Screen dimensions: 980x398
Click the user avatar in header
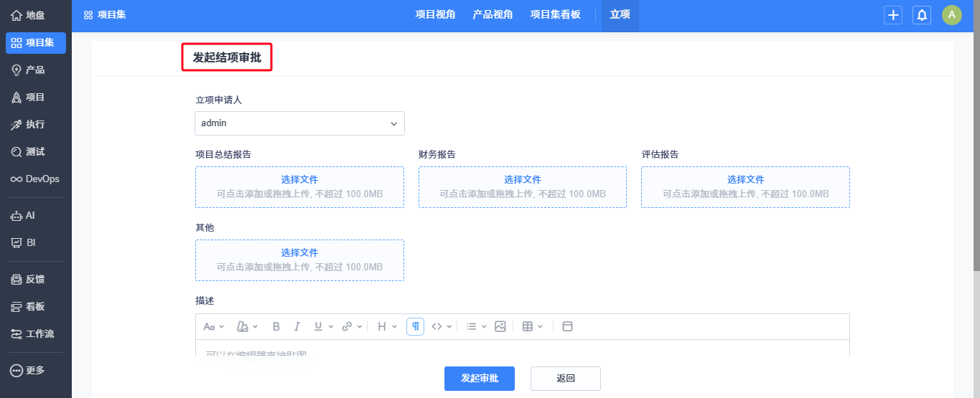click(951, 15)
